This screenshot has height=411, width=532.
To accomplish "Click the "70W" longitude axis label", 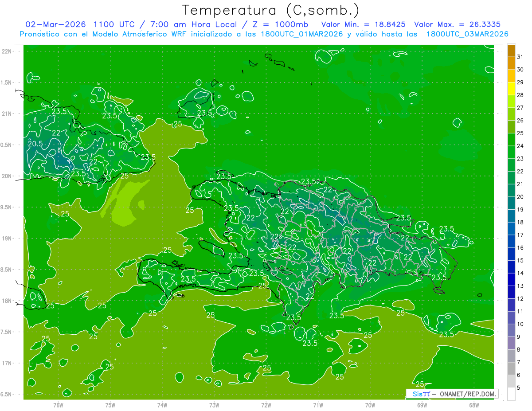I will (x=370, y=405).
